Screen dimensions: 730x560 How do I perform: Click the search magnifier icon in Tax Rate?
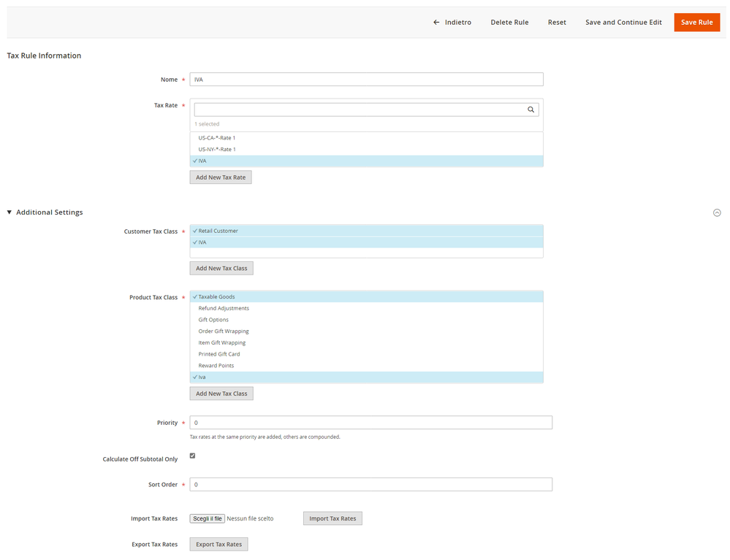(531, 110)
